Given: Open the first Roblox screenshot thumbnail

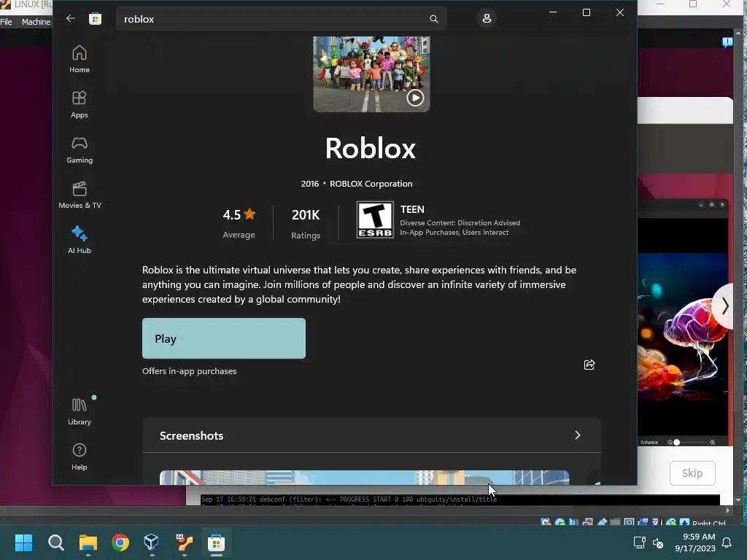Looking at the screenshot, I should click(365, 478).
